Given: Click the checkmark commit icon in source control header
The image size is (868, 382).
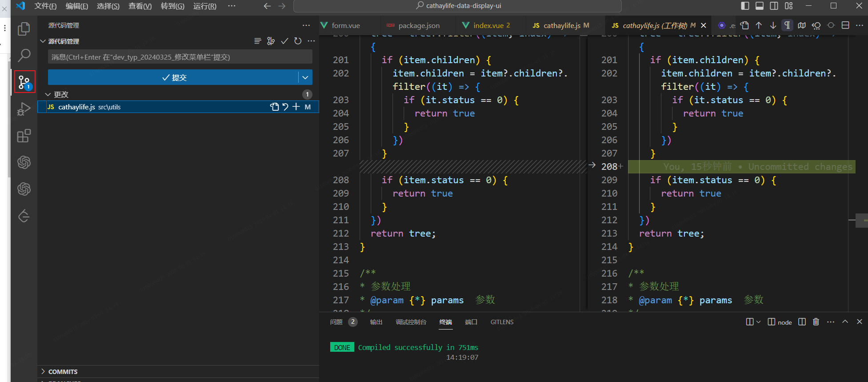Looking at the screenshot, I should point(284,41).
